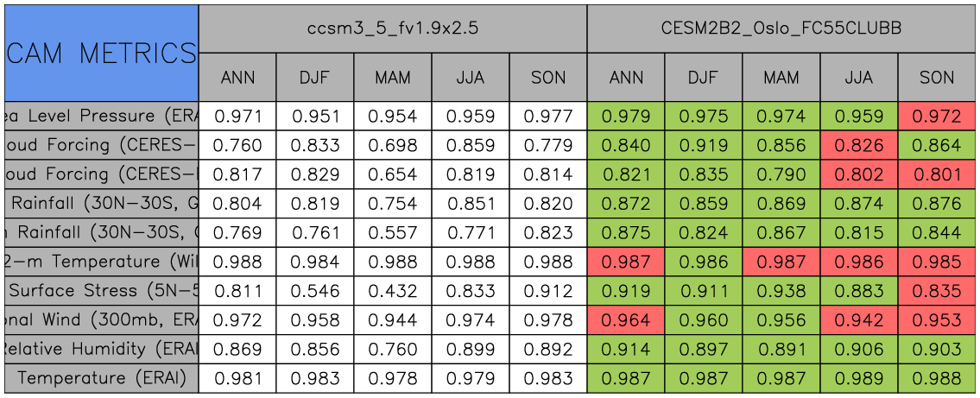
Task: Click the ANN column header under ccsm3_5_fv1.9x2.5
Action: [237, 78]
